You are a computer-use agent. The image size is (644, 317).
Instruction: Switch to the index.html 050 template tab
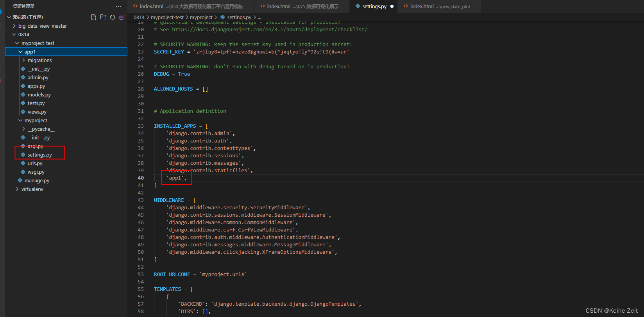tap(191, 6)
